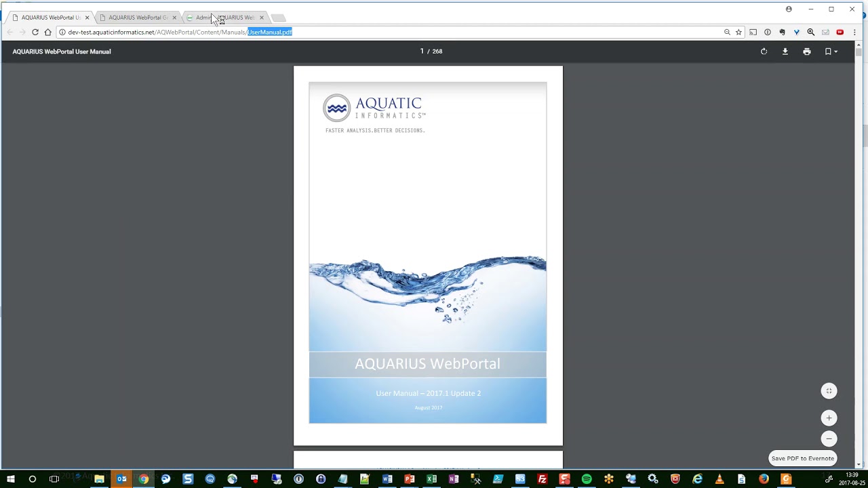Image resolution: width=868 pixels, height=488 pixels.
Task: Close the Admin AQUARIUS tab
Action: click(261, 18)
